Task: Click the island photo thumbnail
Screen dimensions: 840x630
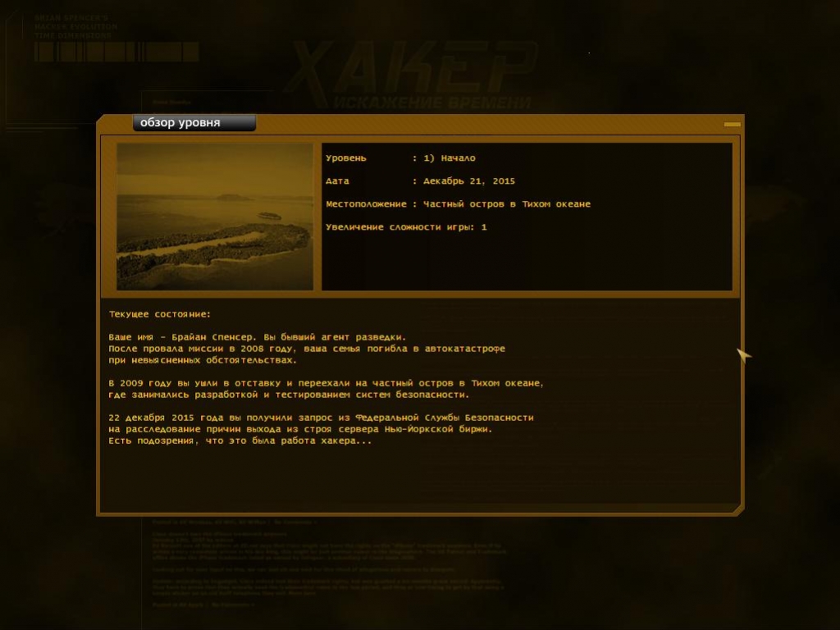Action: click(214, 217)
